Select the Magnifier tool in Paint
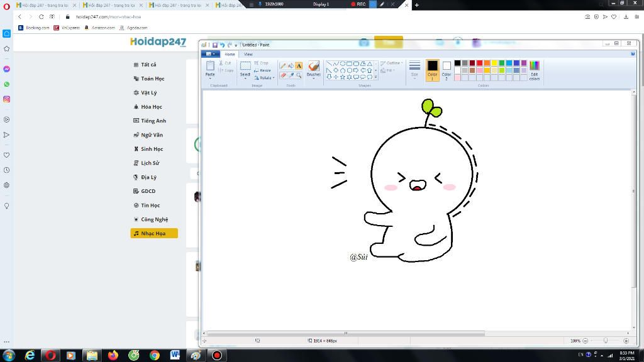The image size is (644, 362). tap(299, 75)
